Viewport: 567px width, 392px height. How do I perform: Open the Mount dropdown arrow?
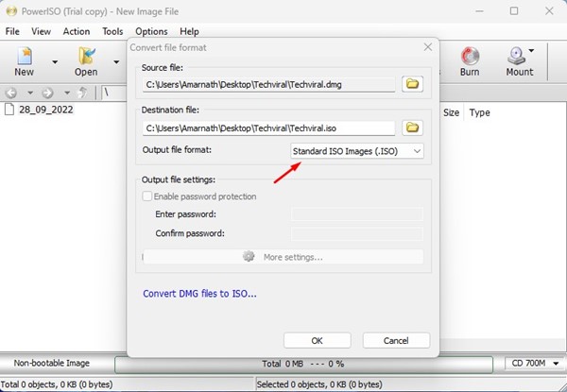point(531,51)
